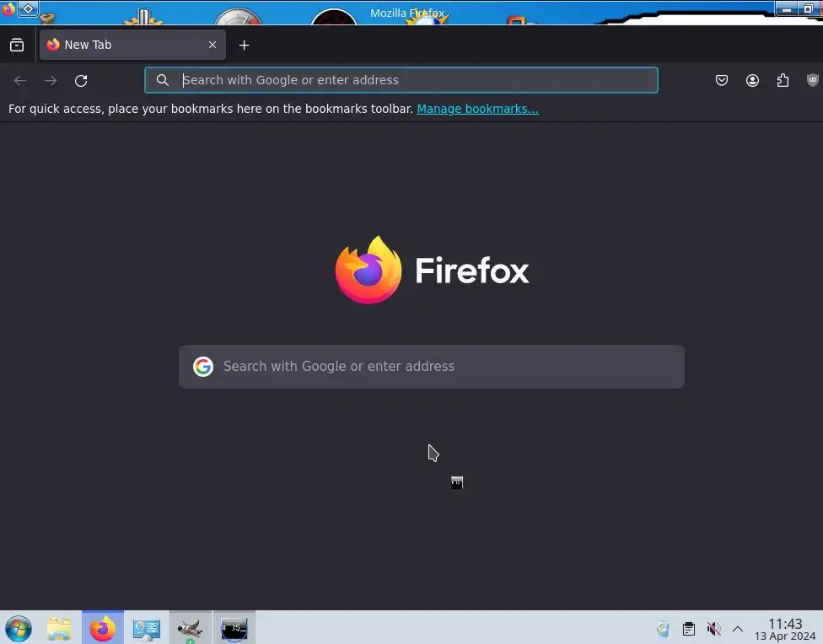Viewport: 823px width, 644px height.
Task: Minimize the Mozilla Firefox window
Action: coord(786,8)
